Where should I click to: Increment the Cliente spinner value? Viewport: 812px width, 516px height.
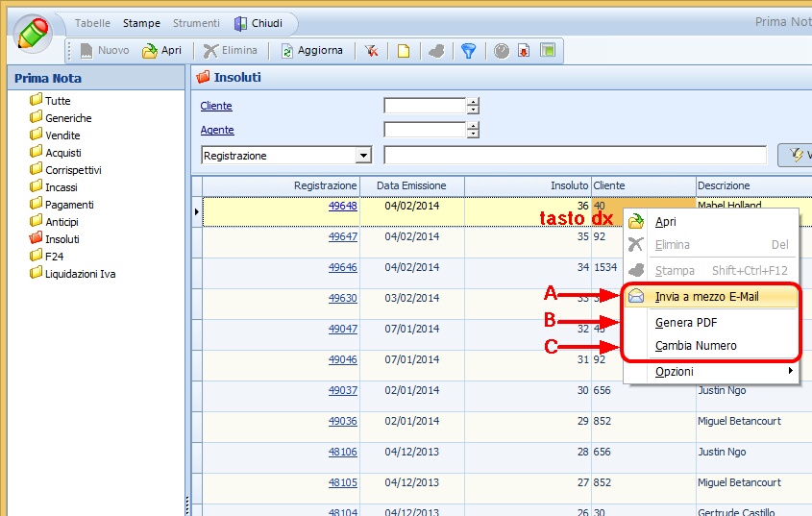click(473, 102)
